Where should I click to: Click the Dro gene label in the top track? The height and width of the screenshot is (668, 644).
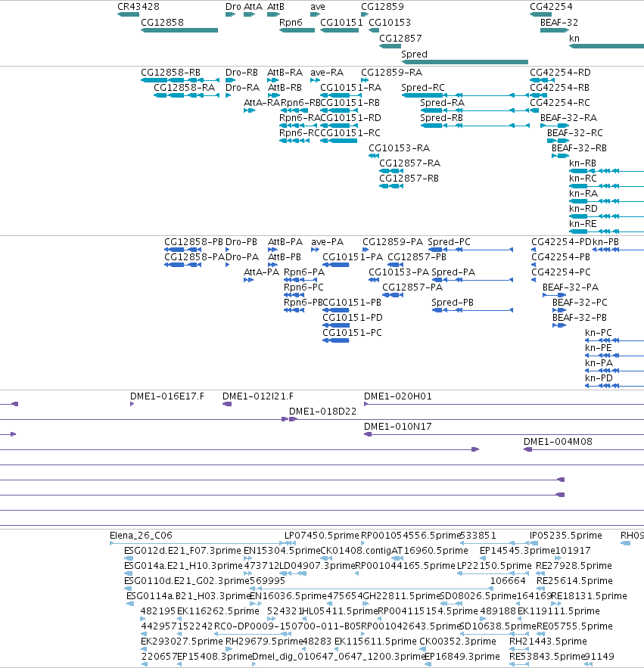coord(233,7)
